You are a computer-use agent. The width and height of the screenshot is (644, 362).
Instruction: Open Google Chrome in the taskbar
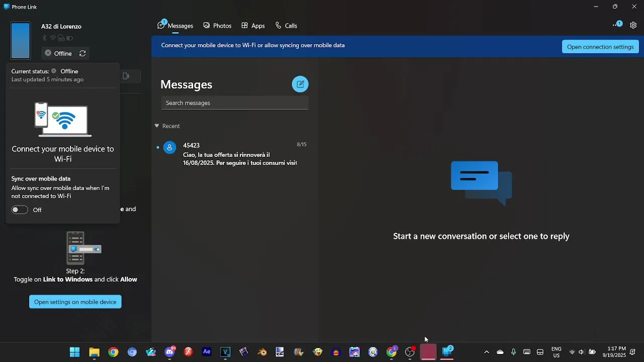pyautogui.click(x=113, y=352)
